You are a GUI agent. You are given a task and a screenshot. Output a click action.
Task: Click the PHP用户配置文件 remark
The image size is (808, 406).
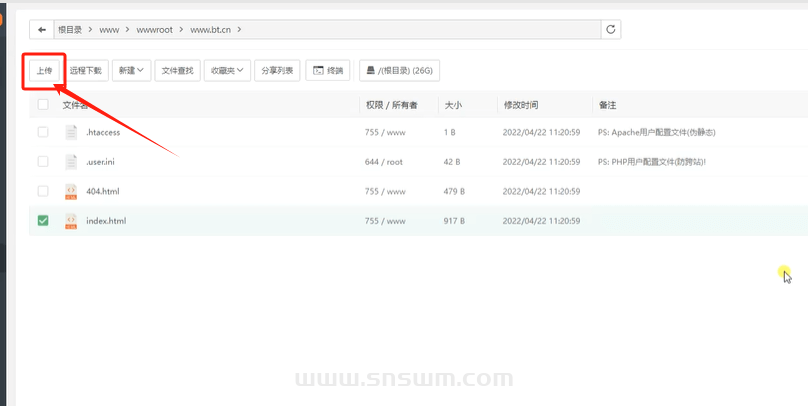651,162
